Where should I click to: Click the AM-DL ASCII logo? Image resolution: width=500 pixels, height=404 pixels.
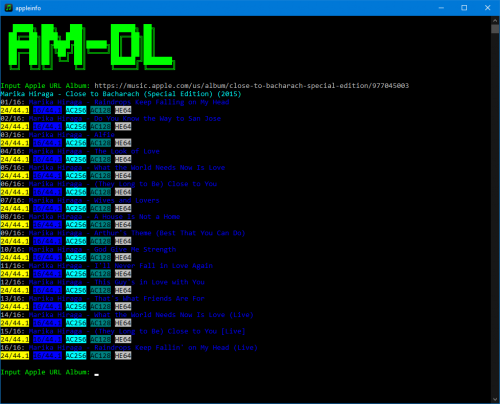click(91, 47)
